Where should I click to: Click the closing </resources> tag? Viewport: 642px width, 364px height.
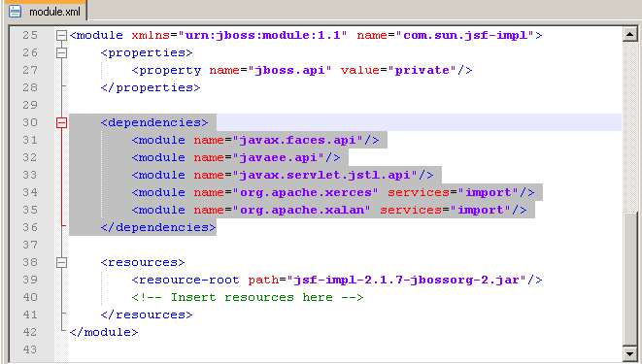[147, 314]
